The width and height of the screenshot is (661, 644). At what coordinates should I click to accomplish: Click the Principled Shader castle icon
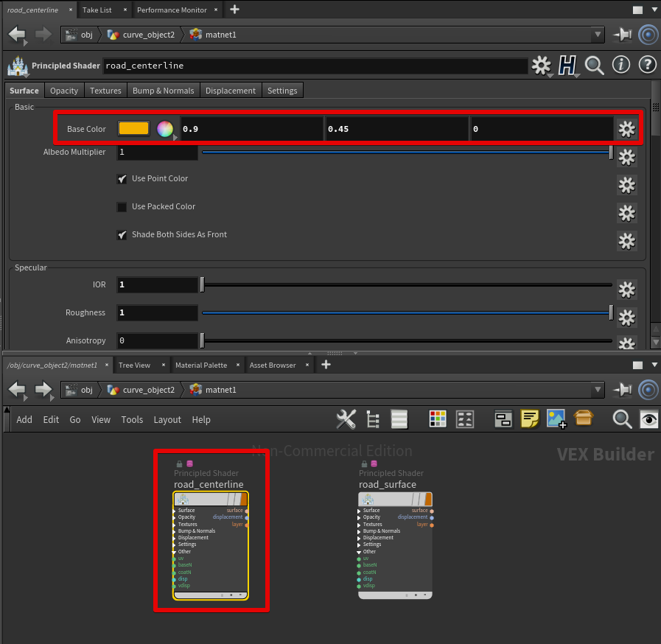point(18,66)
